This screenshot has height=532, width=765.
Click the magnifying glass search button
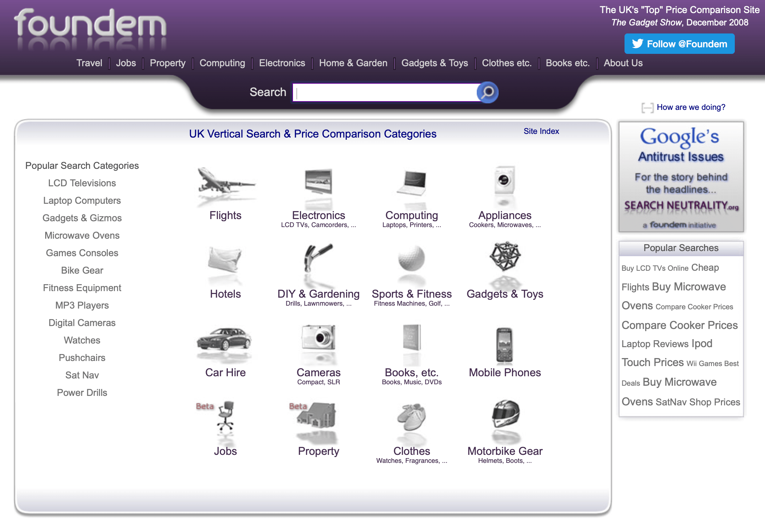488,92
